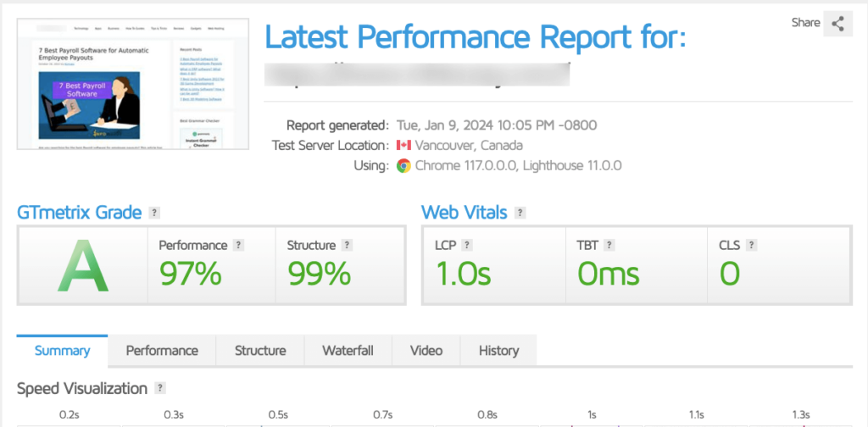Open the Performance tab
Screen dimensions: 868x427
162,351
